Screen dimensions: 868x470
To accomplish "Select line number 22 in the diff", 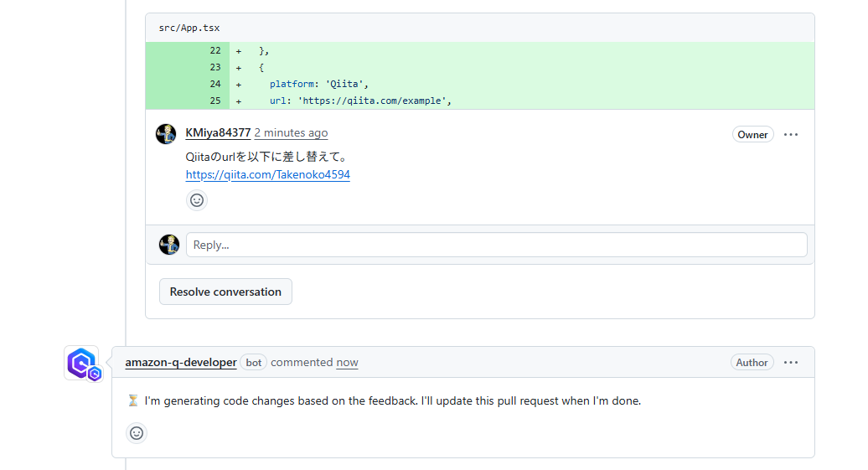I will pos(215,50).
